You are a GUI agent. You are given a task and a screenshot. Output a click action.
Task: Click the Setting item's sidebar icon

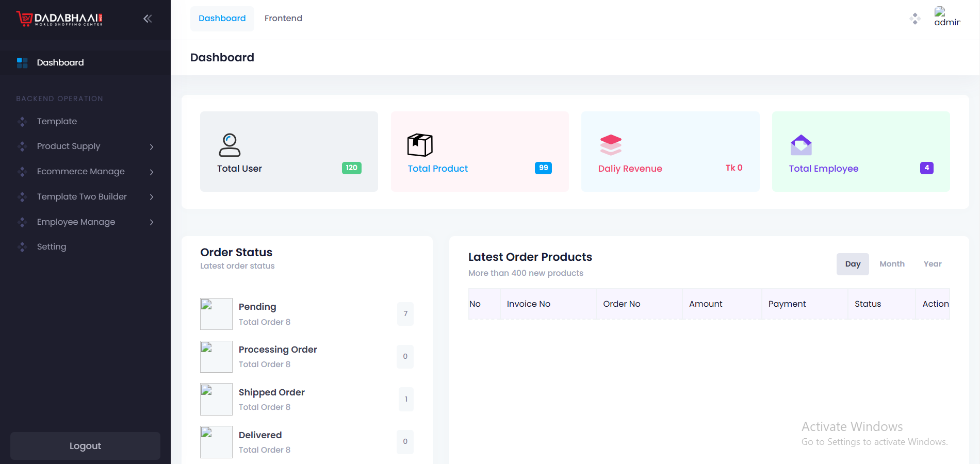pos(22,246)
